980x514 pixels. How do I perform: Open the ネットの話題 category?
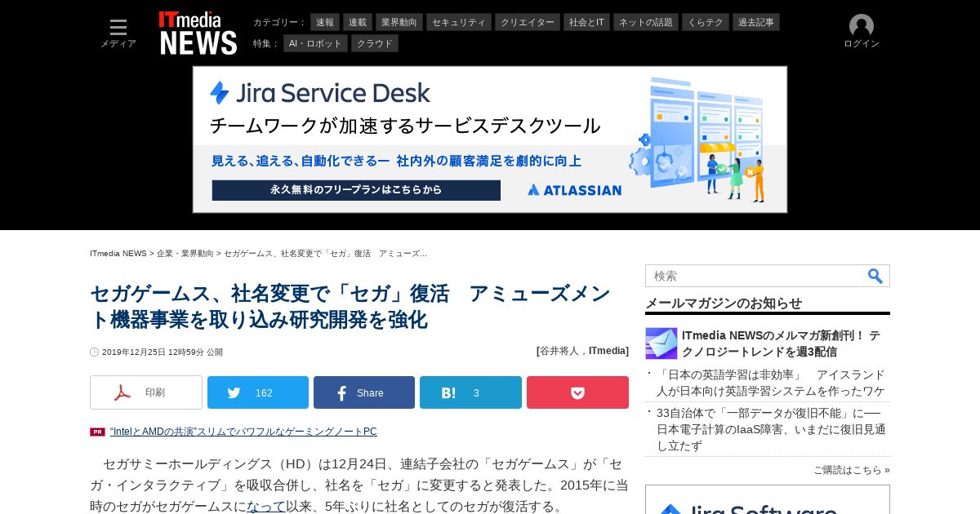pos(646,22)
